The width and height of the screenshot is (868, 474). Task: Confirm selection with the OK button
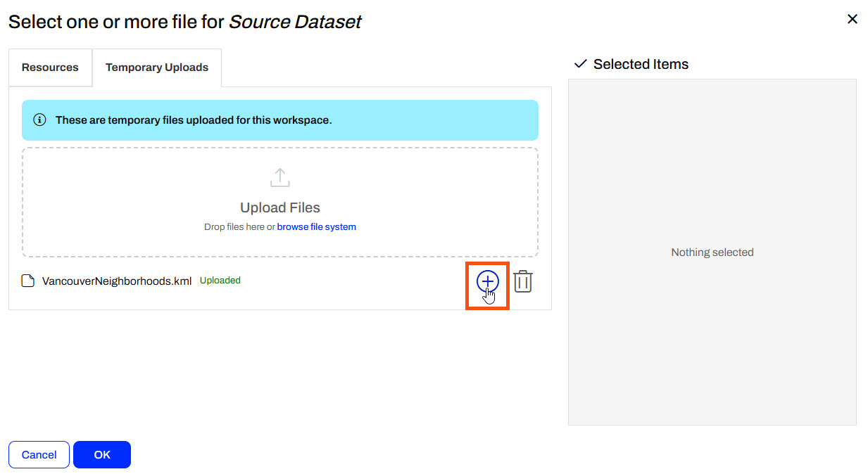(102, 454)
